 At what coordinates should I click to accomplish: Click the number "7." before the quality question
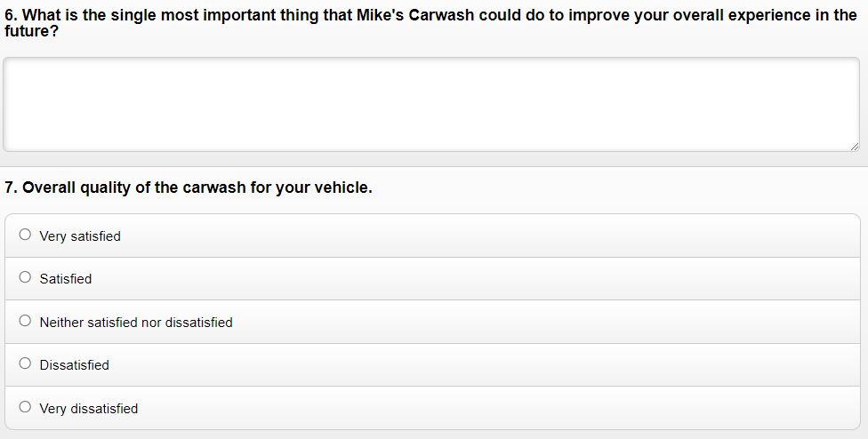point(11,188)
